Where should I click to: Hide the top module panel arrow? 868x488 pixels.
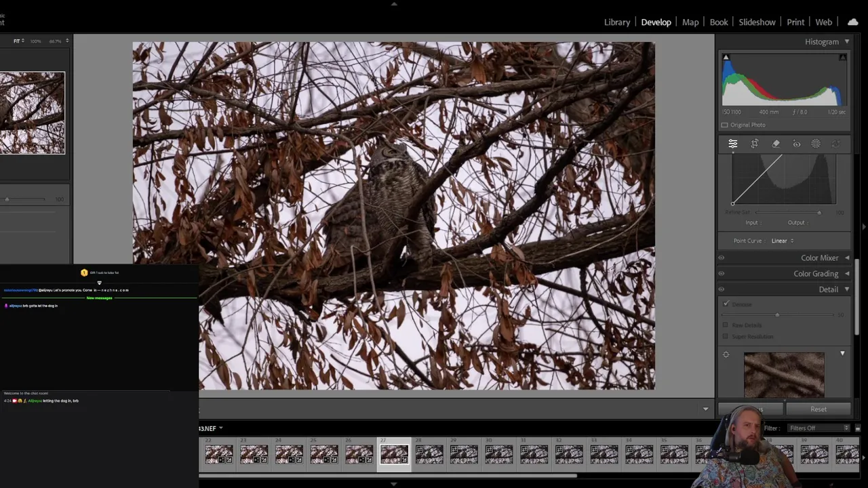pos(394,3)
